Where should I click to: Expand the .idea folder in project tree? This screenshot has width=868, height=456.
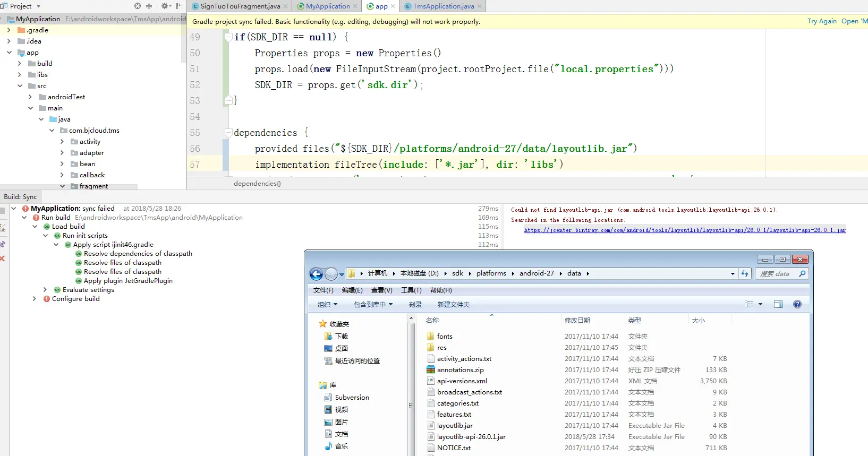point(9,41)
